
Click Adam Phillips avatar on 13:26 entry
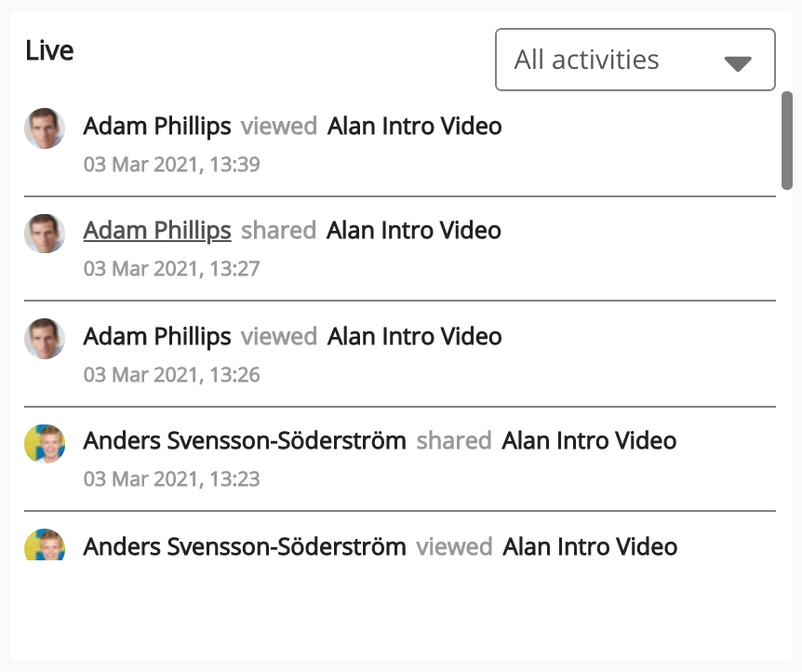(44, 339)
